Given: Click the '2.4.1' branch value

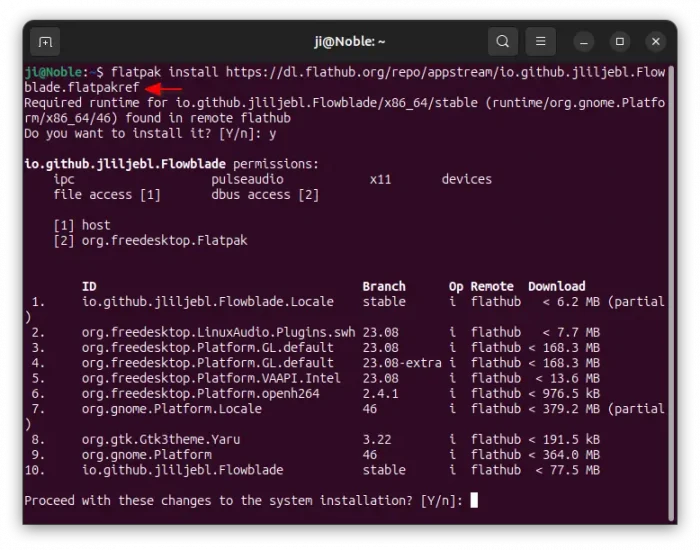Looking at the screenshot, I should coord(380,394).
